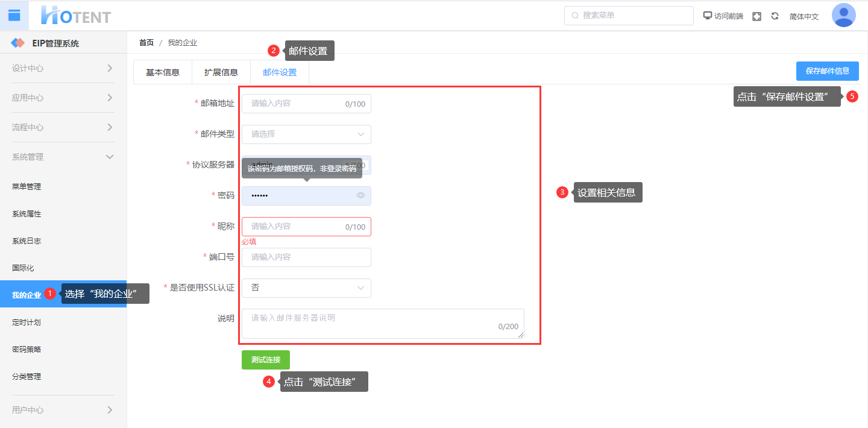Select 我的企业 in sidebar
This screenshot has height=428, width=868.
coord(63,295)
